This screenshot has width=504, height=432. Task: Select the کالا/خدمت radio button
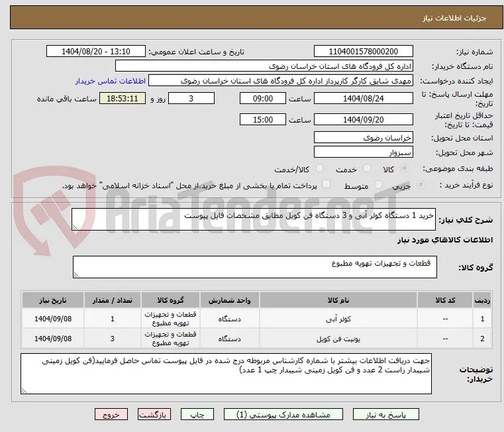click(x=319, y=168)
